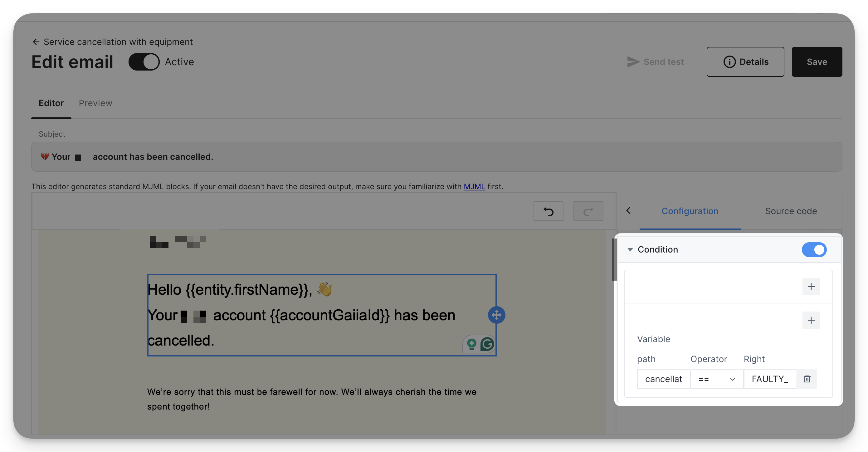Click the move handle on the text block
Screen dimensions: 868x452
496,315
